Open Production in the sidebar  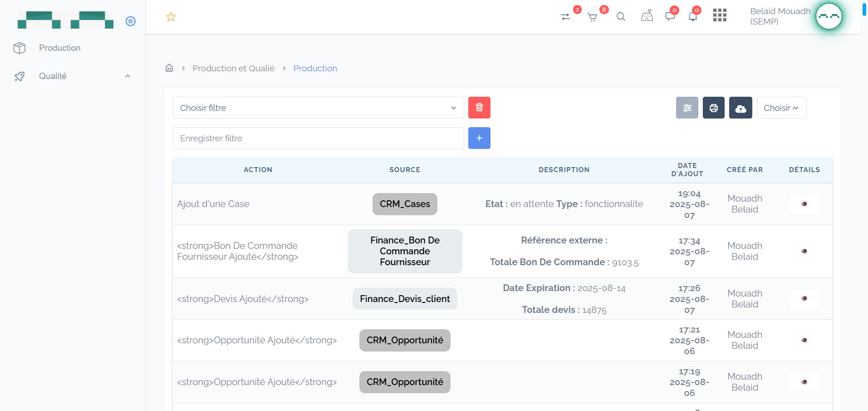coord(59,48)
